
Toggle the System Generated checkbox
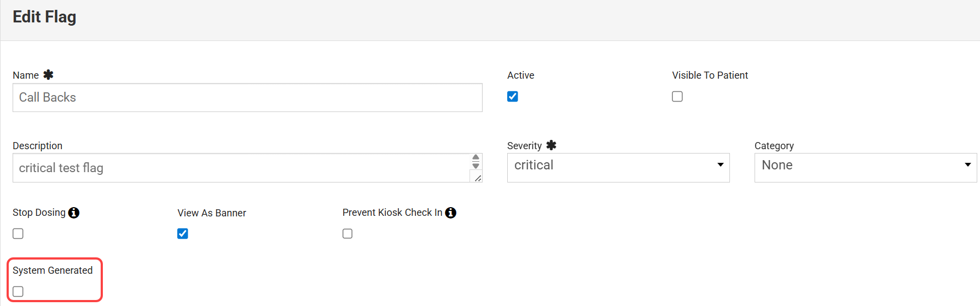click(18, 292)
